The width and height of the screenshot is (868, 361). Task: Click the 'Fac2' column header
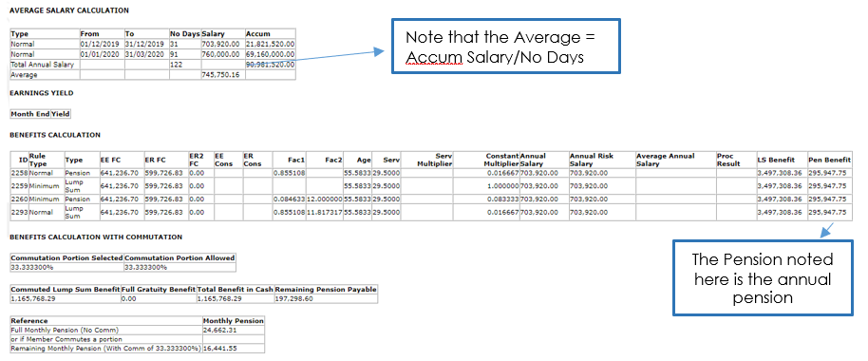click(x=333, y=160)
